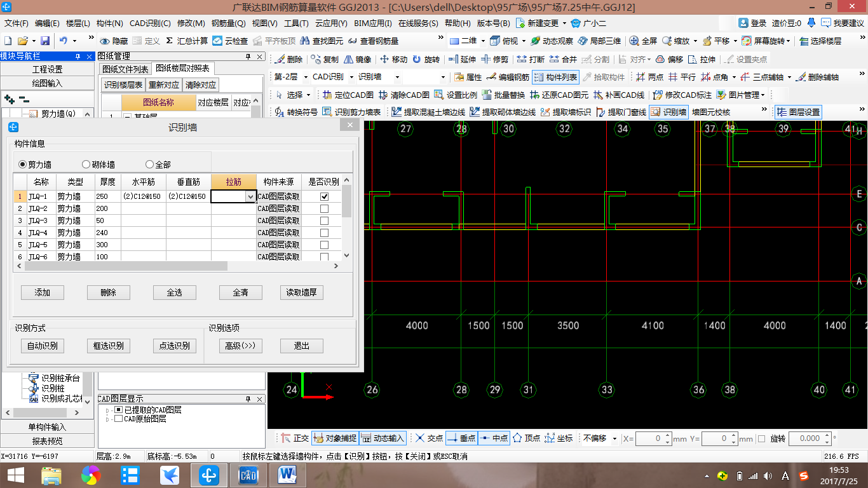Open 图层设置 layer settings
The height and width of the screenshot is (488, 868).
pyautogui.click(x=799, y=112)
